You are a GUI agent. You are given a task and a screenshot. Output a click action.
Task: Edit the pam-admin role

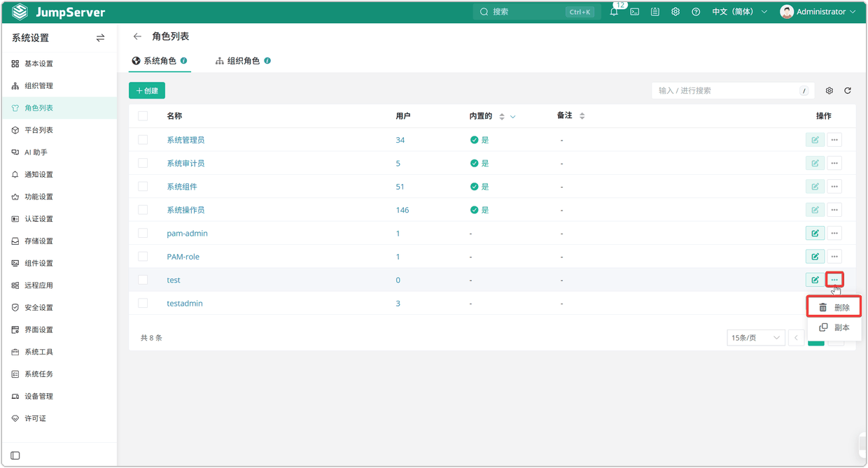point(815,233)
